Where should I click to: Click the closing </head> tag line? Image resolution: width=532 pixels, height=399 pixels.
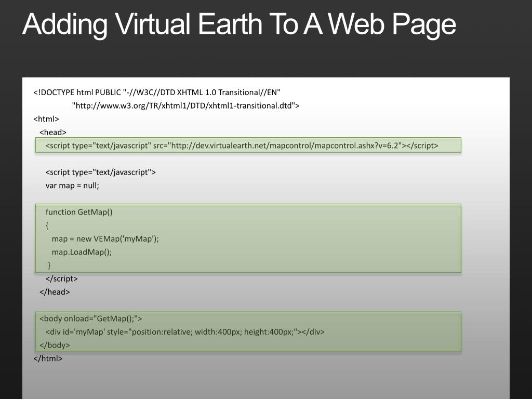[x=55, y=292]
